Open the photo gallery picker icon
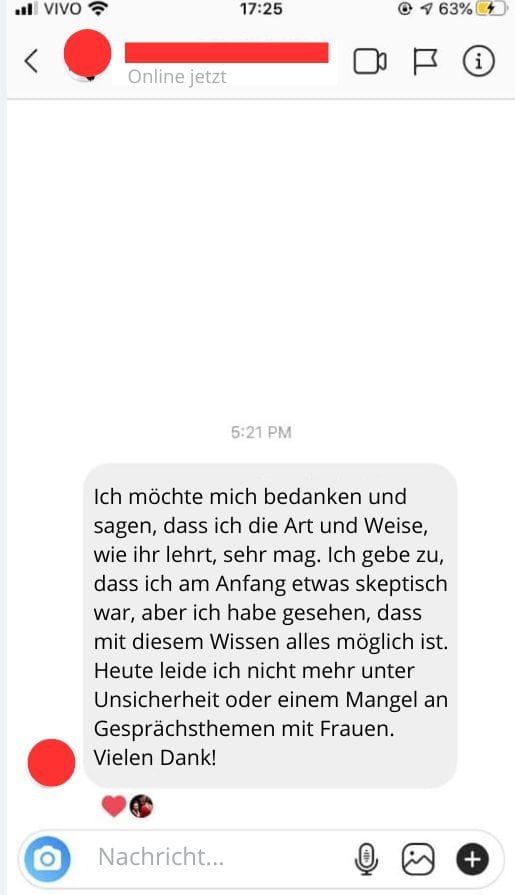This screenshot has height=895, width=515. click(418, 859)
